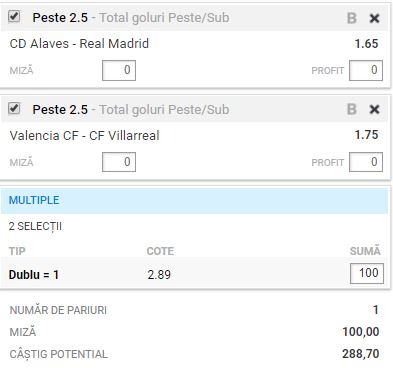The width and height of the screenshot is (393, 368).
Task: Remove the Valencia CF - CF Villarreal selection
Action: click(x=374, y=109)
